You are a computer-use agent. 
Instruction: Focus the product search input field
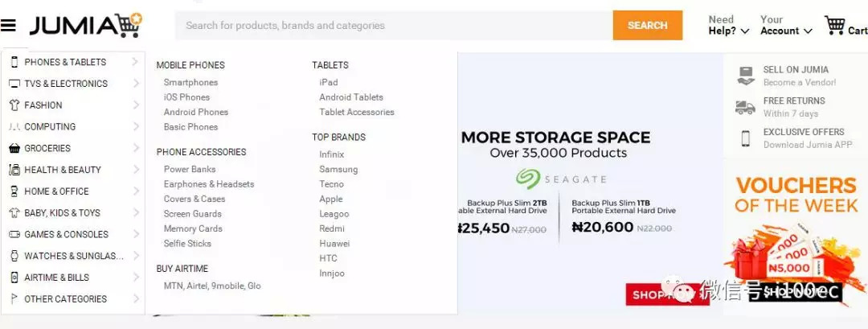coord(394,26)
